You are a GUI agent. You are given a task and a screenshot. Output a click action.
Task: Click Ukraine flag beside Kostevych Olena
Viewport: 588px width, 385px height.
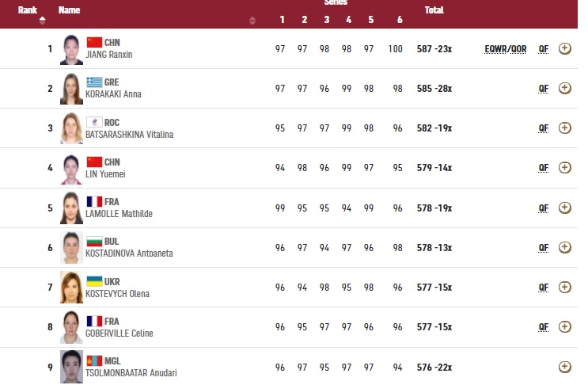tap(95, 281)
